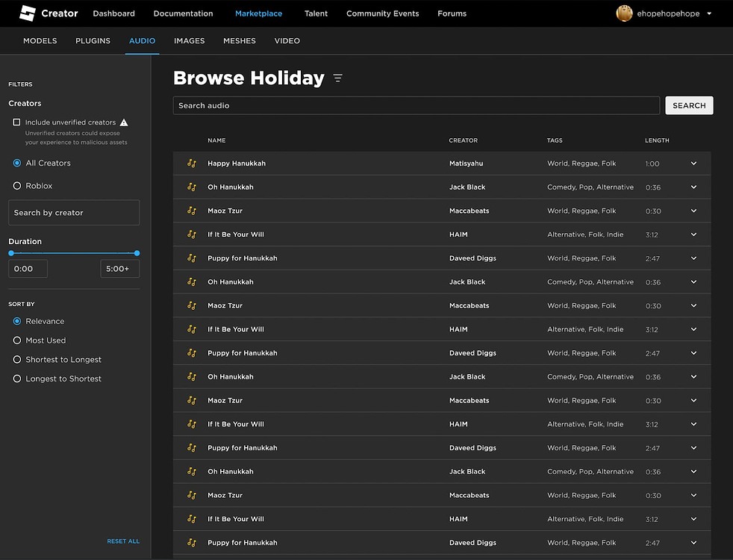Click music note icon of fourth If It Be Your Will row

coord(192,519)
